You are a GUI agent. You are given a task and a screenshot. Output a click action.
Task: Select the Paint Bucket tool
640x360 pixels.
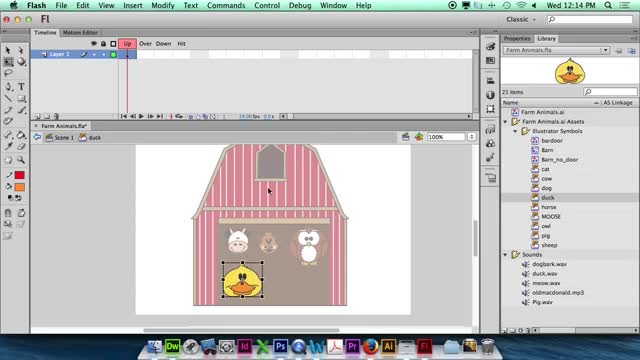coord(21,135)
